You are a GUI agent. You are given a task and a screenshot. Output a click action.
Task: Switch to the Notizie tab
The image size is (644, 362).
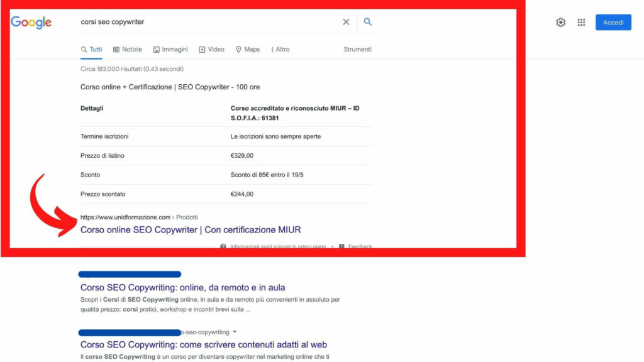128,49
